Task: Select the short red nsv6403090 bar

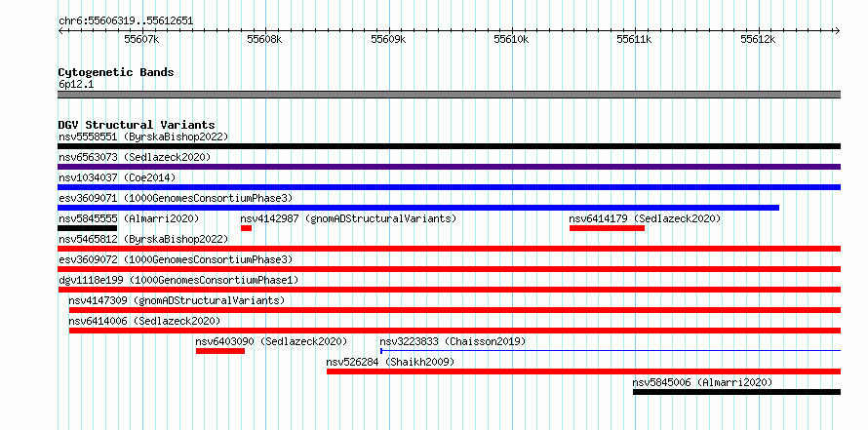Action: click(x=220, y=351)
